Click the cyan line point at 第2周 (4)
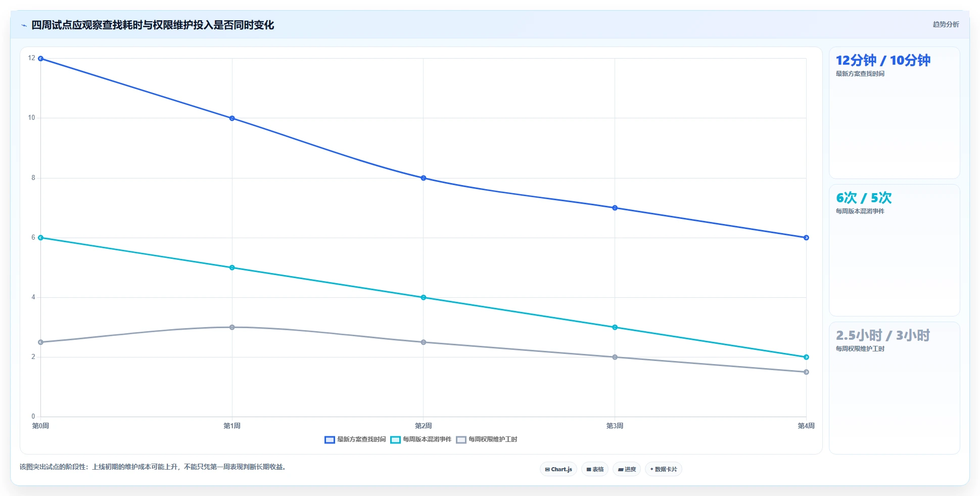The image size is (980, 496). (x=424, y=297)
